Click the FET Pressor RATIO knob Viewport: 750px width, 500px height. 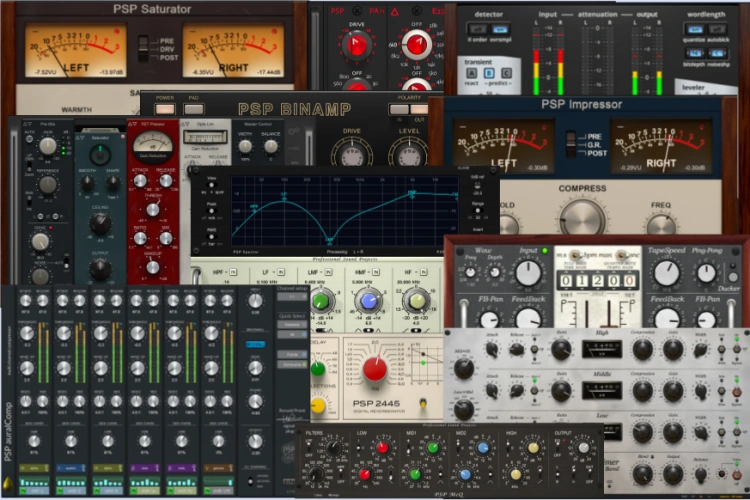point(140,238)
